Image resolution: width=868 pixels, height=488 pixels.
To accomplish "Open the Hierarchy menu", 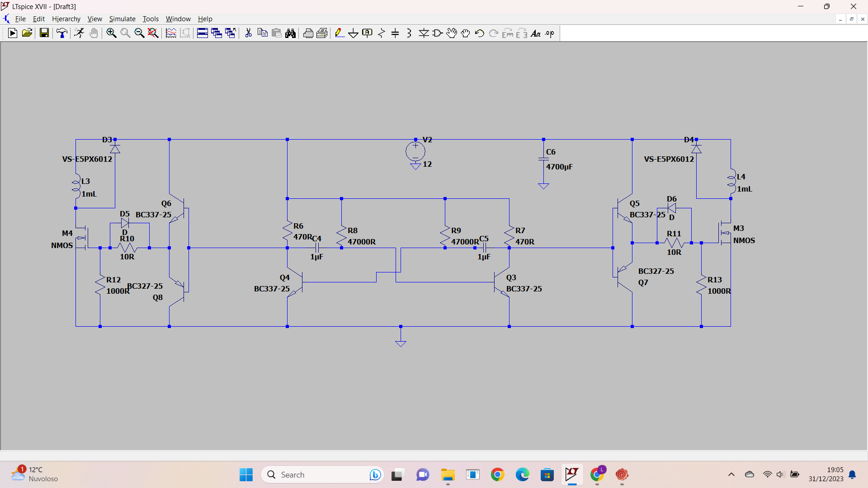I will (x=66, y=19).
